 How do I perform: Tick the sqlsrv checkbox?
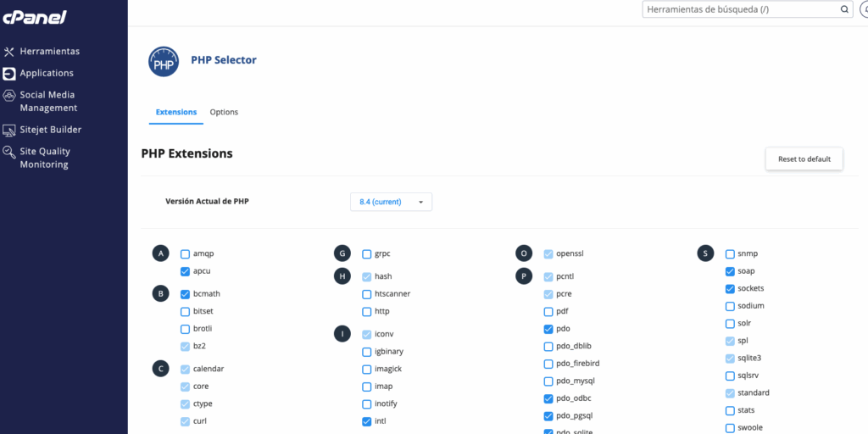click(730, 376)
